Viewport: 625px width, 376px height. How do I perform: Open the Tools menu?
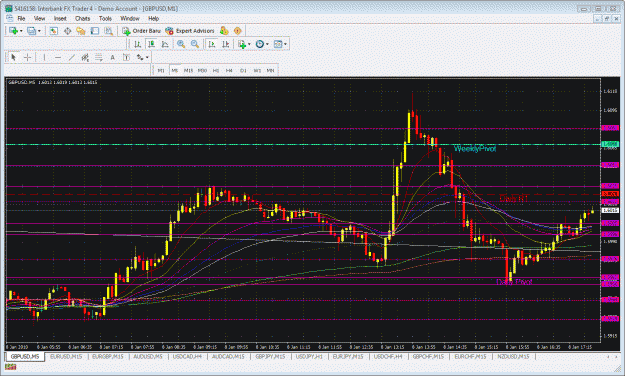click(105, 18)
